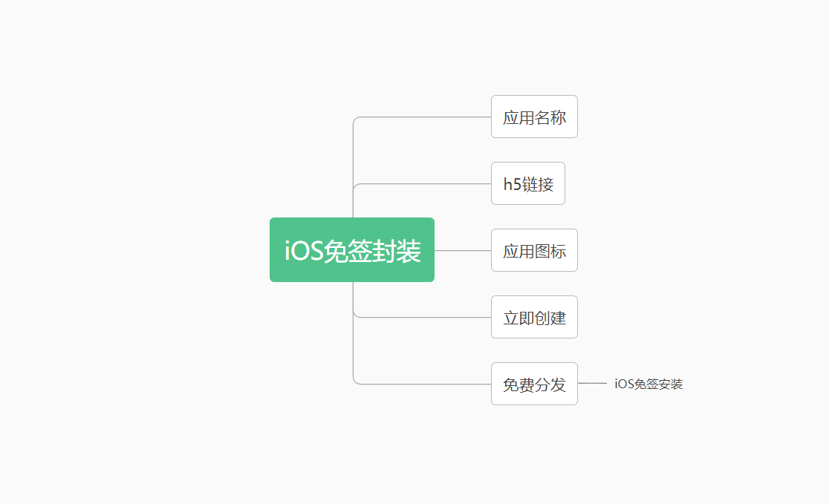
Task: Select the 立即创建 node
Action: click(534, 317)
